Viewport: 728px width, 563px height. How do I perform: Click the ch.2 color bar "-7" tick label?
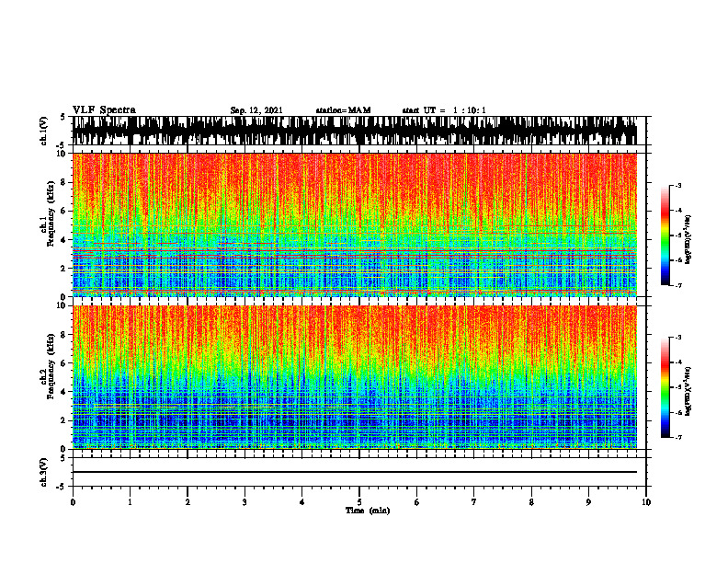[x=678, y=437]
